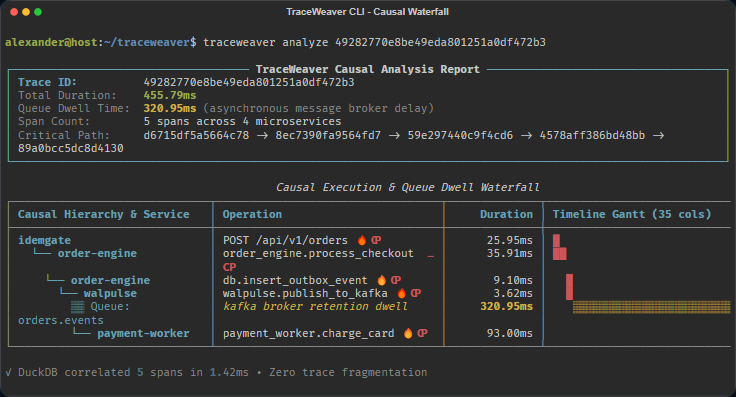Screen dimensions: 736x397
Task: Click the Queue Dwell Time value in report
Action: [169, 108]
